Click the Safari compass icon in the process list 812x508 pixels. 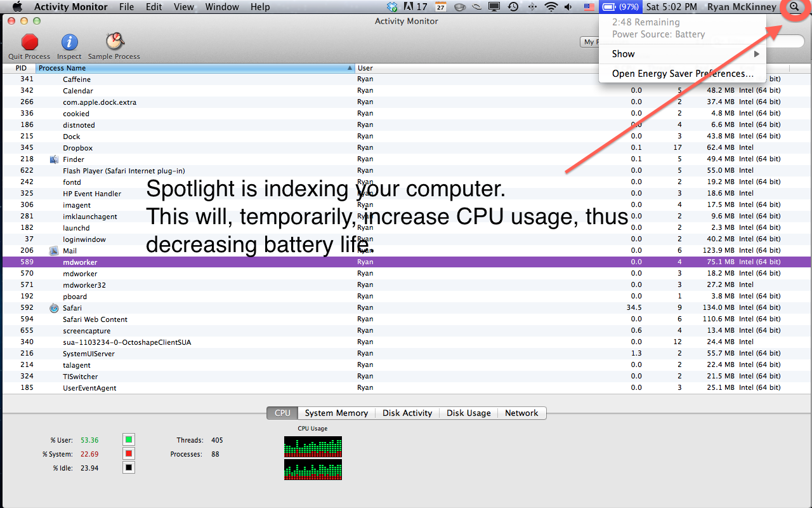(x=54, y=308)
